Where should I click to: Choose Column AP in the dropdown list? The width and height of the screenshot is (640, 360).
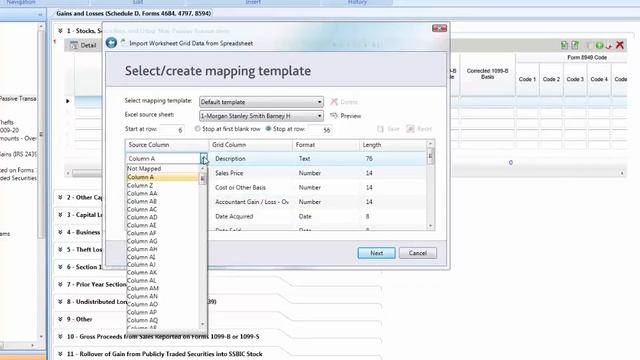pos(162,312)
